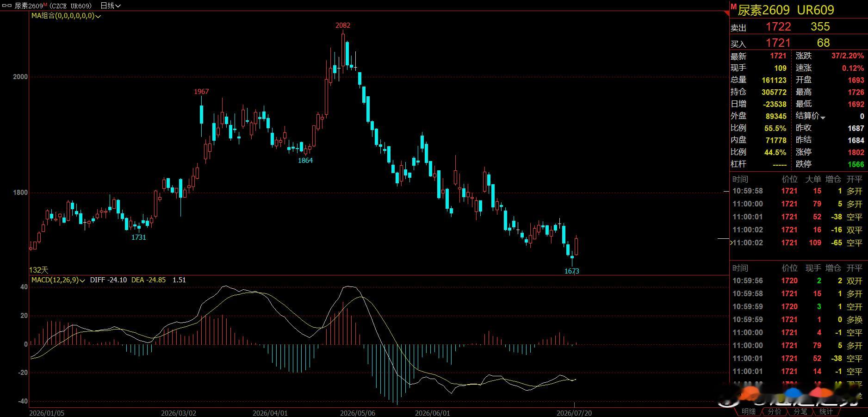The height and width of the screenshot is (417, 868).
Task: Select the 1864 low label on chart
Action: click(x=305, y=161)
